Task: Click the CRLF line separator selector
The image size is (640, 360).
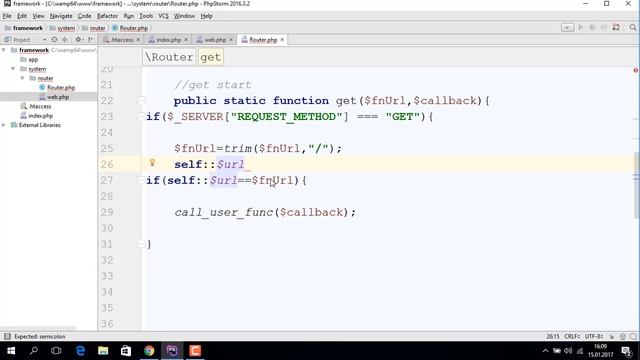Action: [x=572, y=336]
